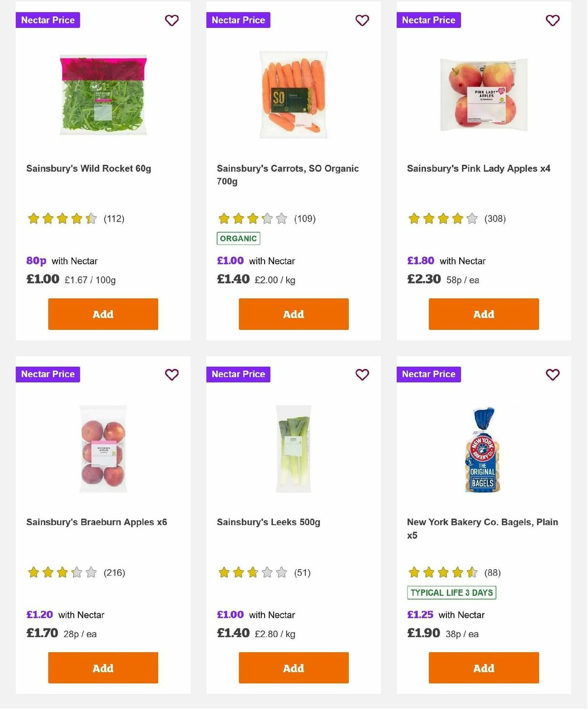
Task: Click the ORGANIC badge on the carrots
Action: coord(238,238)
